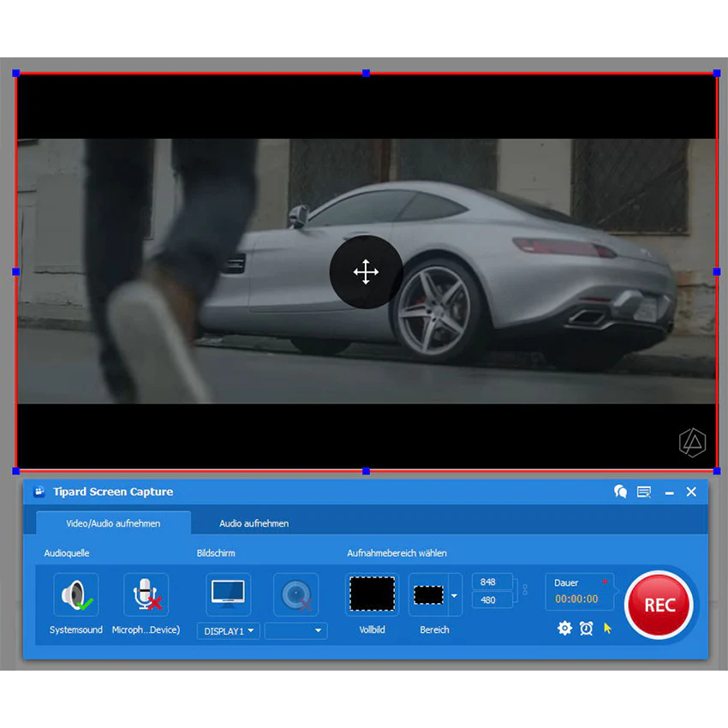
Task: Click the Dauer duration timer box
Action: (x=579, y=592)
